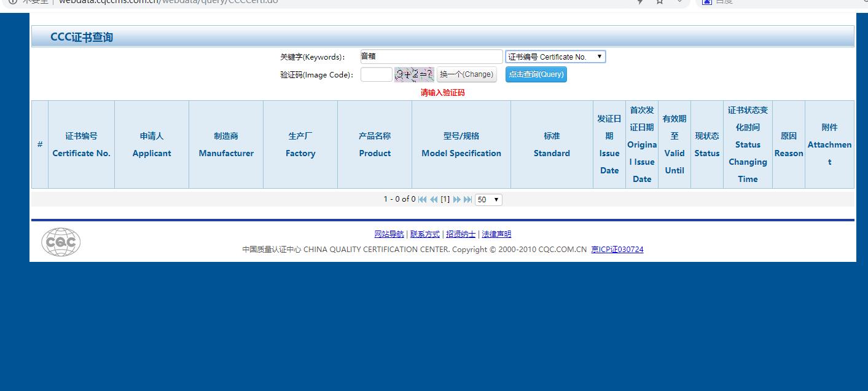Go to the next results page
Image resolution: width=868 pixels, height=391 pixels.
456,199
